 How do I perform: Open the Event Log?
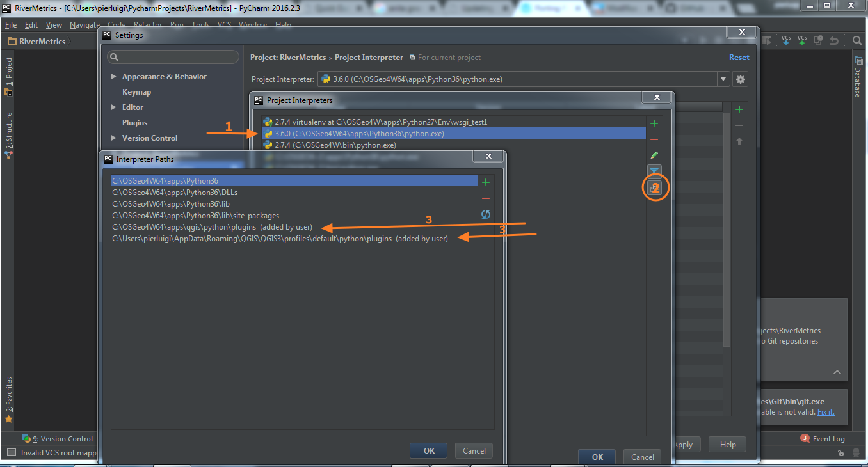[x=823, y=439]
